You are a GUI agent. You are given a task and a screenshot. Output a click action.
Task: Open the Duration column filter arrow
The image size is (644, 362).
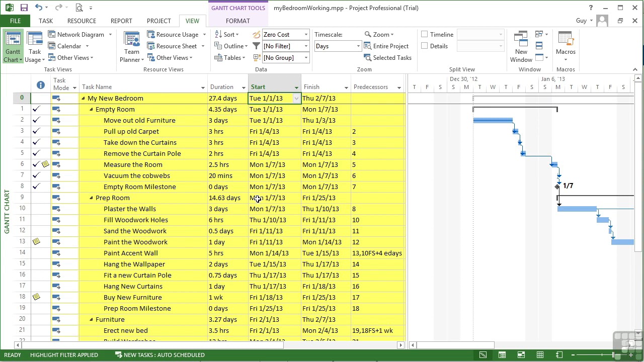click(x=244, y=88)
